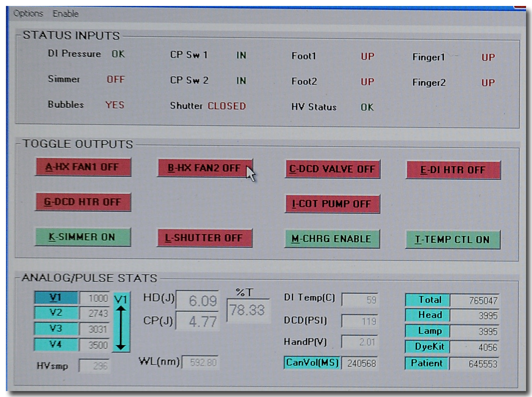Click the DyeKit counter button
The height and width of the screenshot is (397, 532).
point(428,347)
